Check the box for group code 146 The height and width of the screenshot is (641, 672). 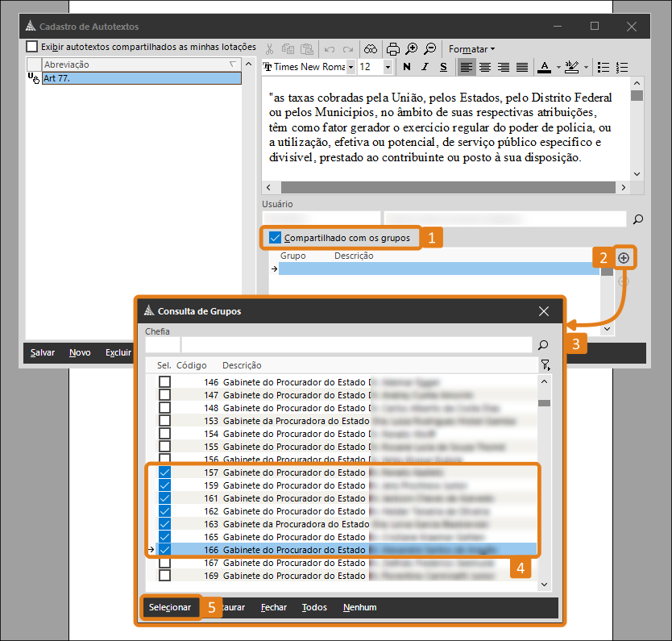[x=164, y=382]
